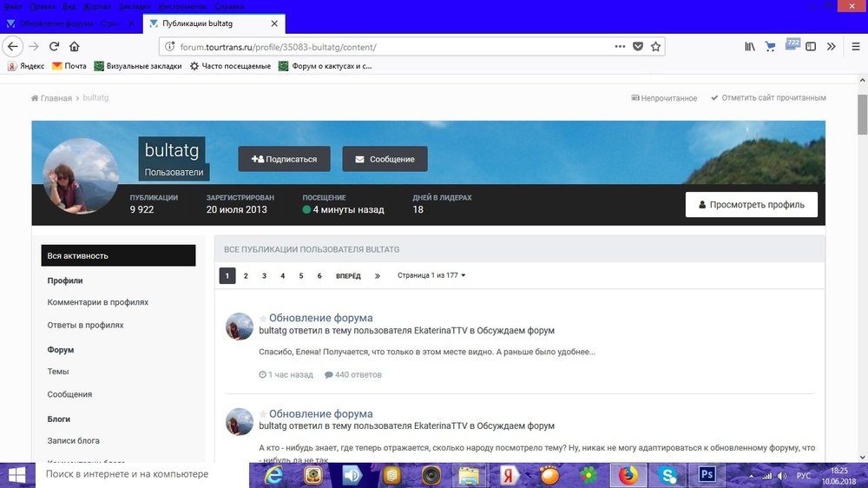
Task: Open the Почта bookmark
Action: click(x=69, y=66)
